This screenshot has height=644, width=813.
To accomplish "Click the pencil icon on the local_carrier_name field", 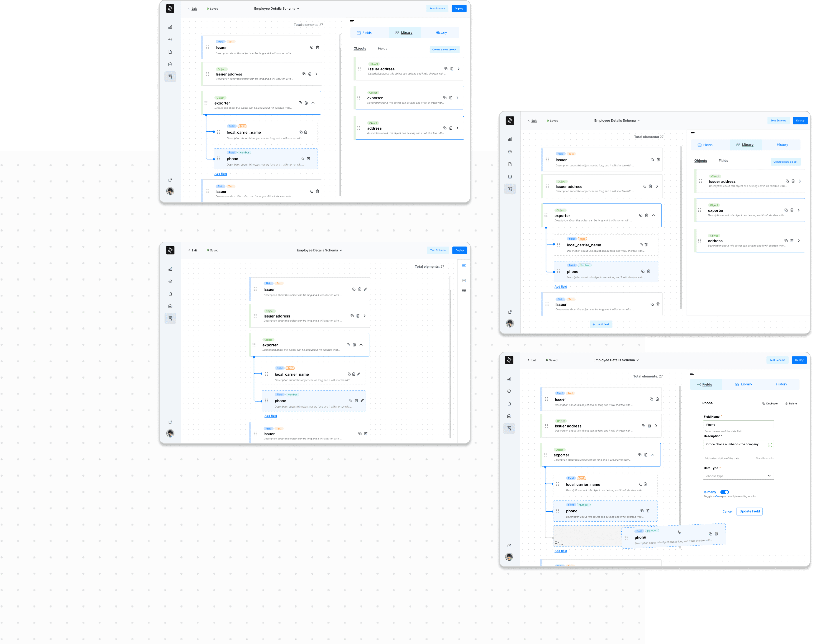I will coord(358,374).
